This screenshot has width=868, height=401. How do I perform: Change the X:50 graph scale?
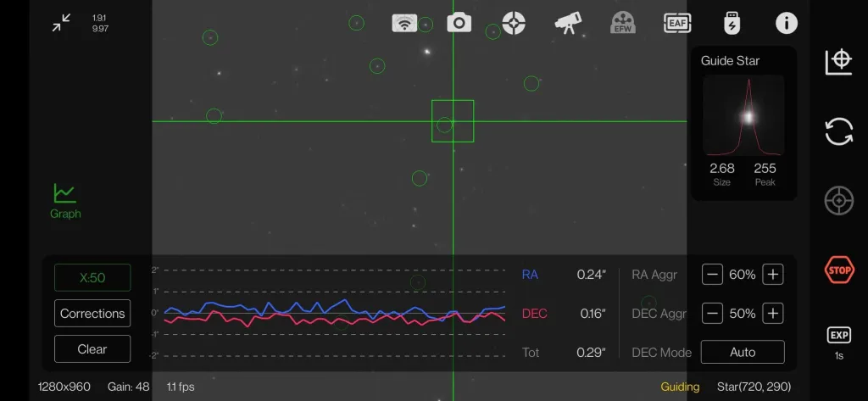point(92,277)
